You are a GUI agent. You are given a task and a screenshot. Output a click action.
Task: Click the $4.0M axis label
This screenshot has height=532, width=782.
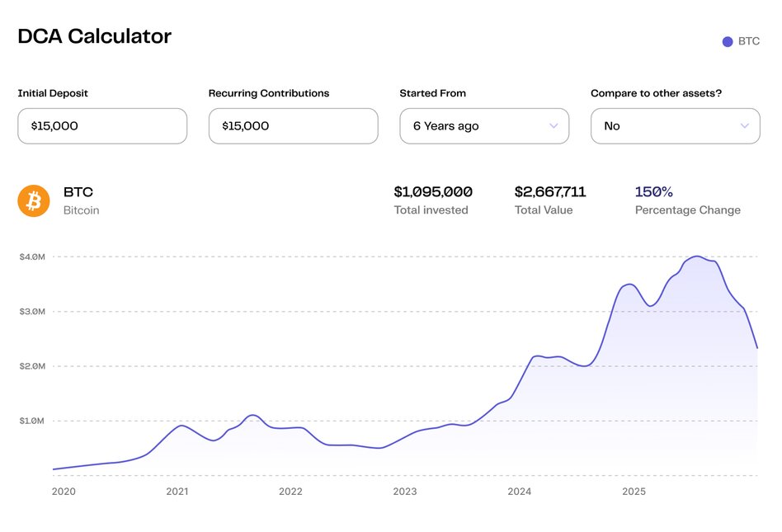click(32, 257)
